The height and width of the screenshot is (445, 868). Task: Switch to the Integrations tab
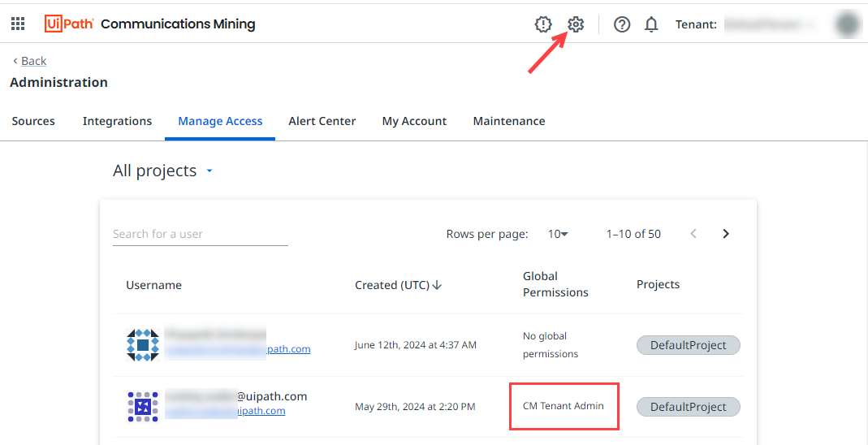[117, 121]
